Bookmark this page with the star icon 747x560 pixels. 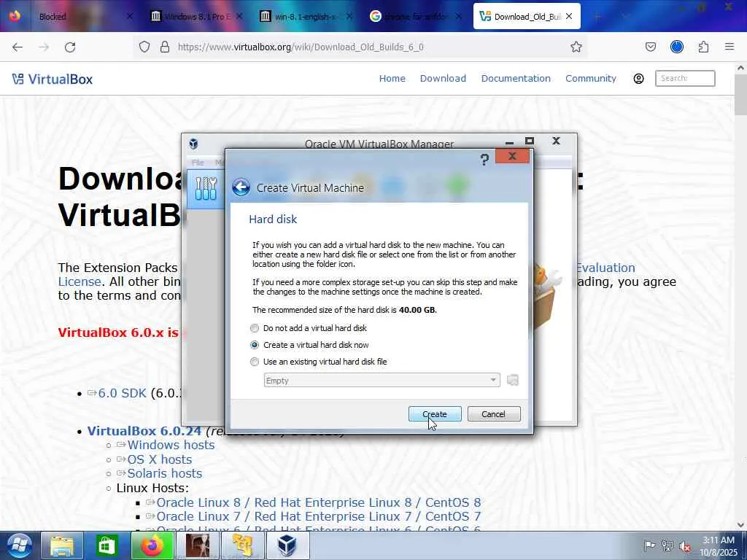click(576, 47)
